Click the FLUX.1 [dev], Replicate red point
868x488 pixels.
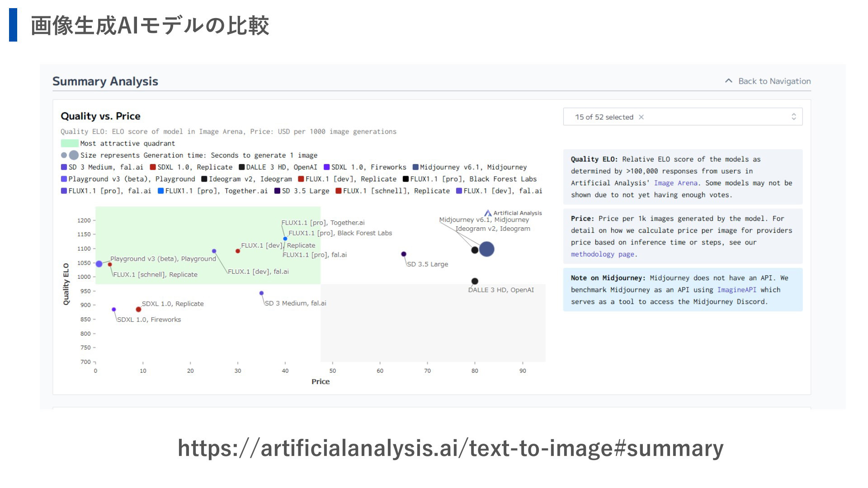point(238,251)
